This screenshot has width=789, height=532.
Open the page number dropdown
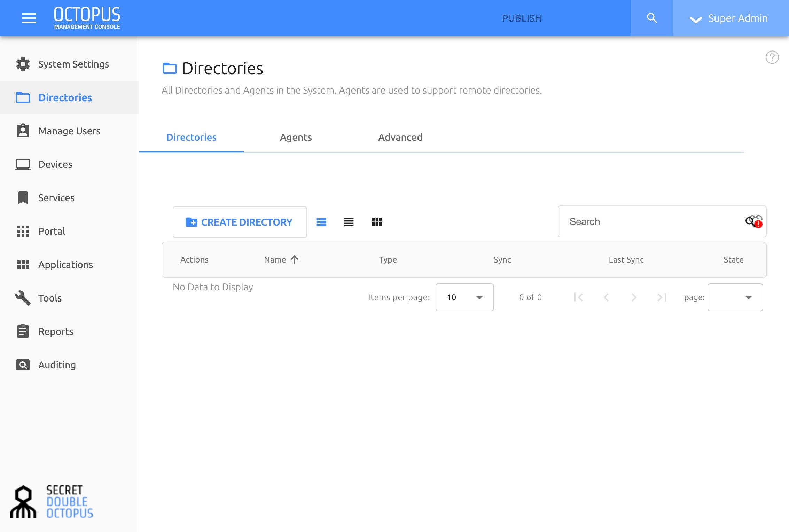tap(735, 297)
